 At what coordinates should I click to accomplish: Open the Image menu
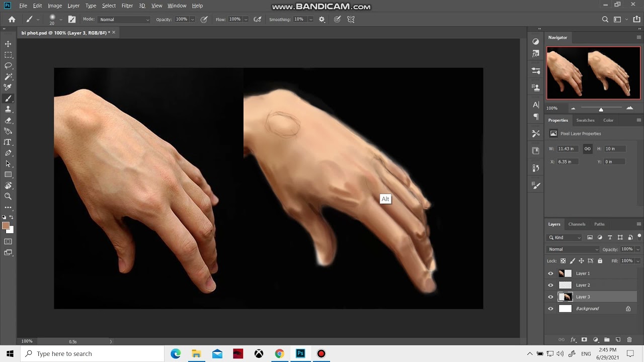[x=55, y=6]
